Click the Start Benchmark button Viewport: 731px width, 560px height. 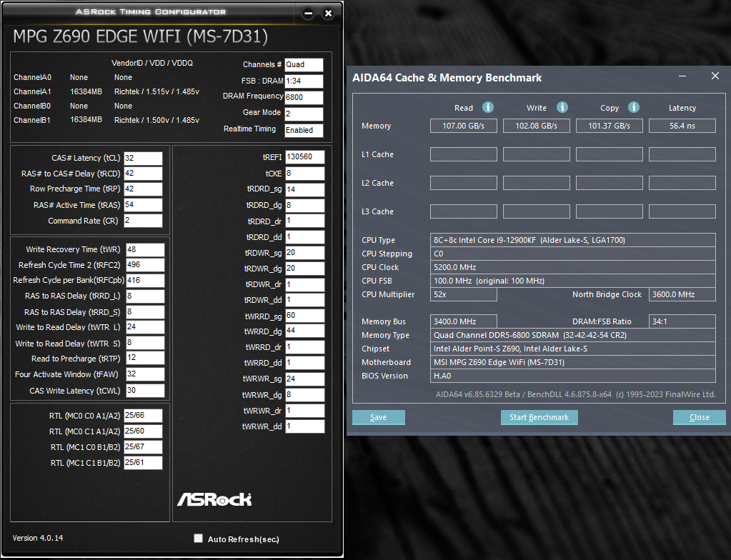(x=539, y=417)
